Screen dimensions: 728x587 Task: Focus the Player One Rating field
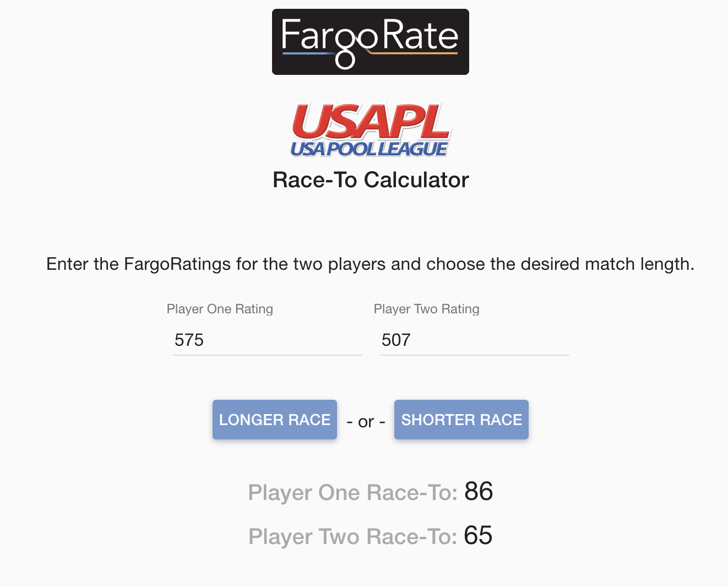(268, 340)
